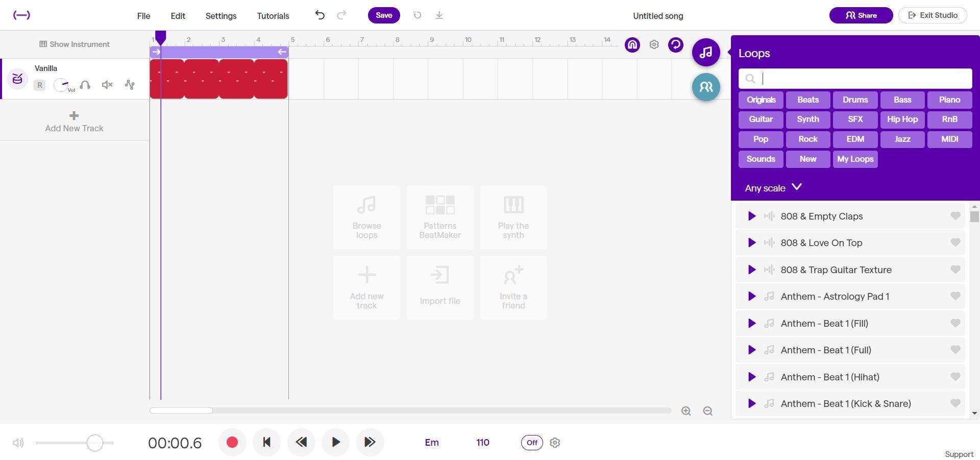980x460 pixels.
Task: Open the collaborators panel button
Action: tap(706, 87)
